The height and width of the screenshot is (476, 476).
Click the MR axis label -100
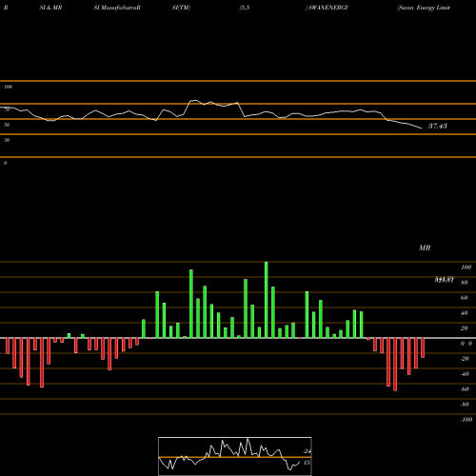click(466, 420)
